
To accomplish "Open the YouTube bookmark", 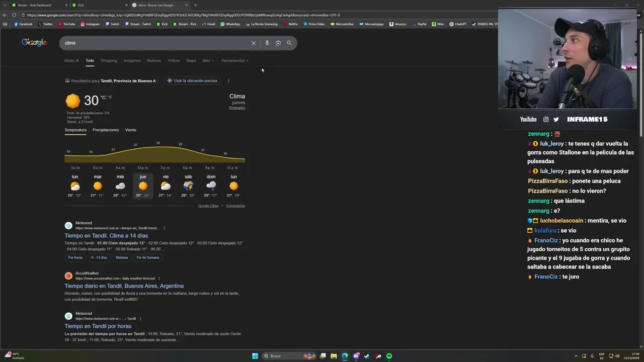I will (x=67, y=24).
